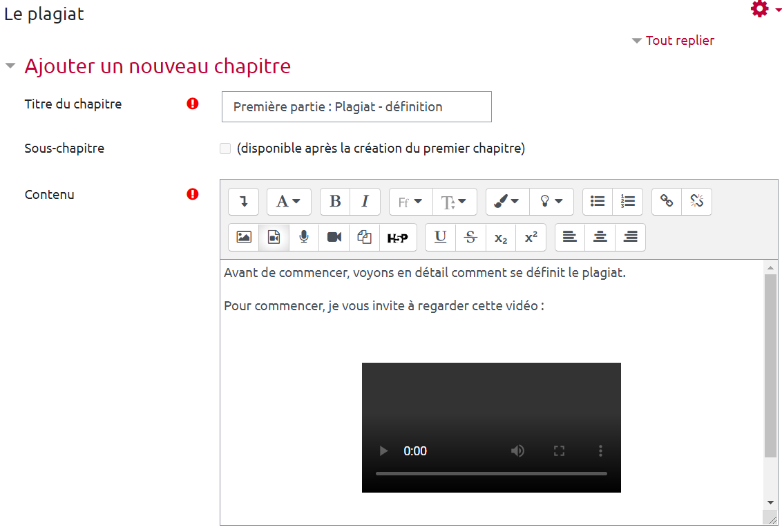Toggle the editor toolbar expand button
The height and width of the screenshot is (532, 782).
(244, 202)
